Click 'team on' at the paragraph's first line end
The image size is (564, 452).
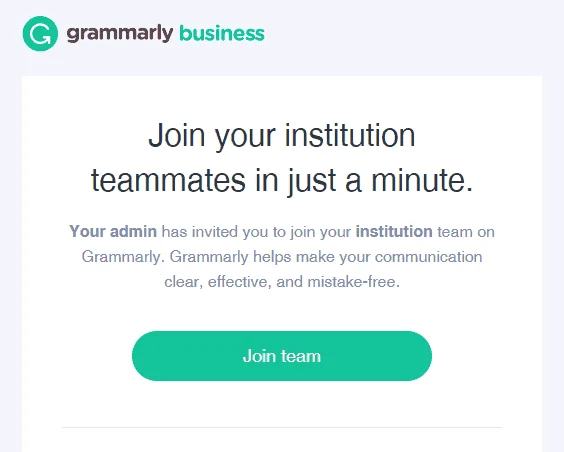pos(466,232)
